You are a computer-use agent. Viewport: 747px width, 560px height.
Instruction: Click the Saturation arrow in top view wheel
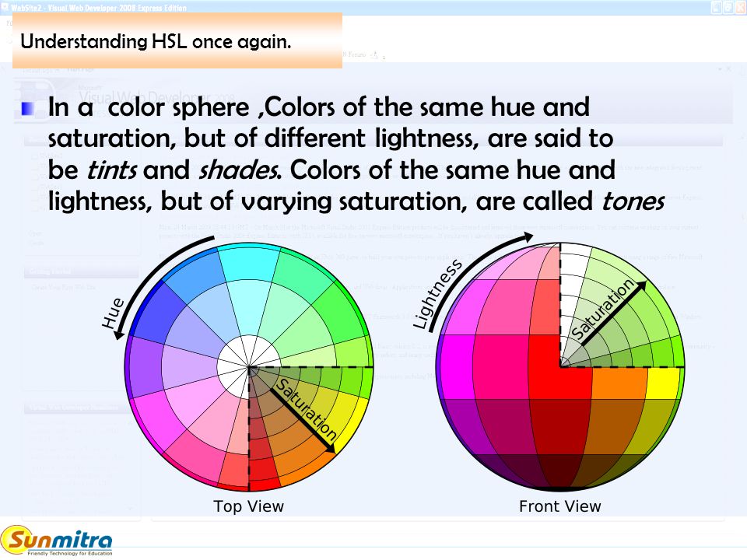pos(303,418)
